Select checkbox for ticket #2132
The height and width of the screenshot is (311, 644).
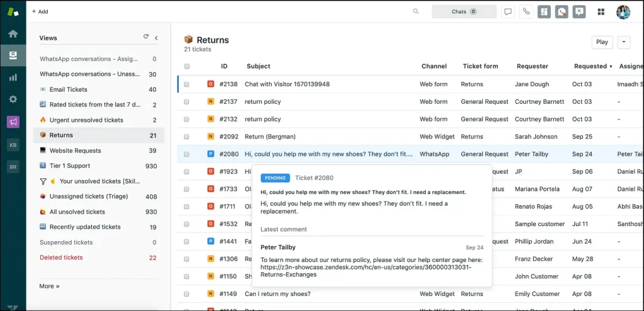[x=186, y=119]
